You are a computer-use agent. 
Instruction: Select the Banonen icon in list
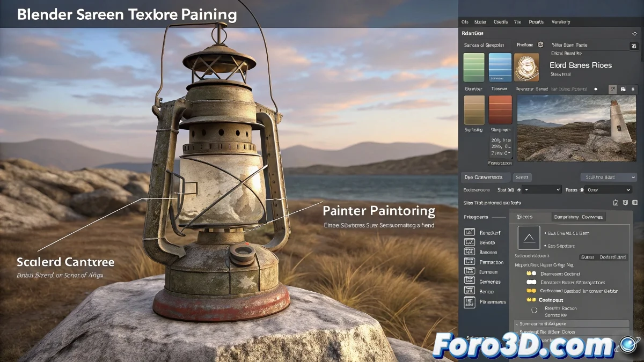[470, 252]
